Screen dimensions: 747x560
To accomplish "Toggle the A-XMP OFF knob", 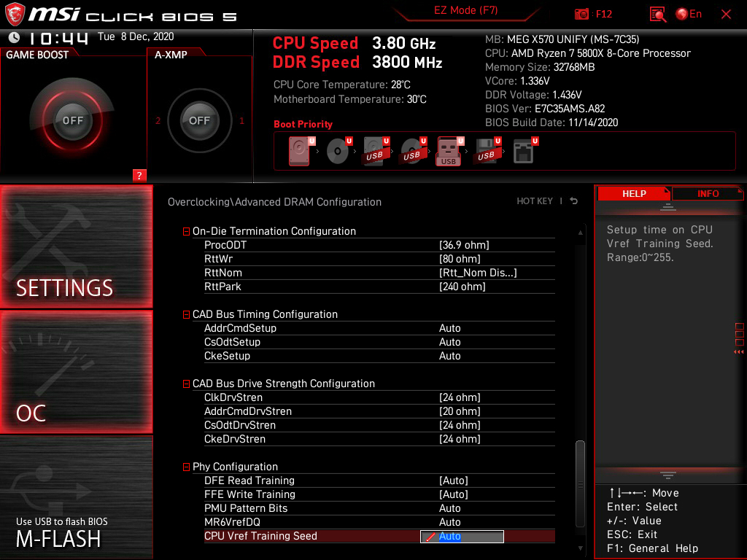I will (199, 120).
